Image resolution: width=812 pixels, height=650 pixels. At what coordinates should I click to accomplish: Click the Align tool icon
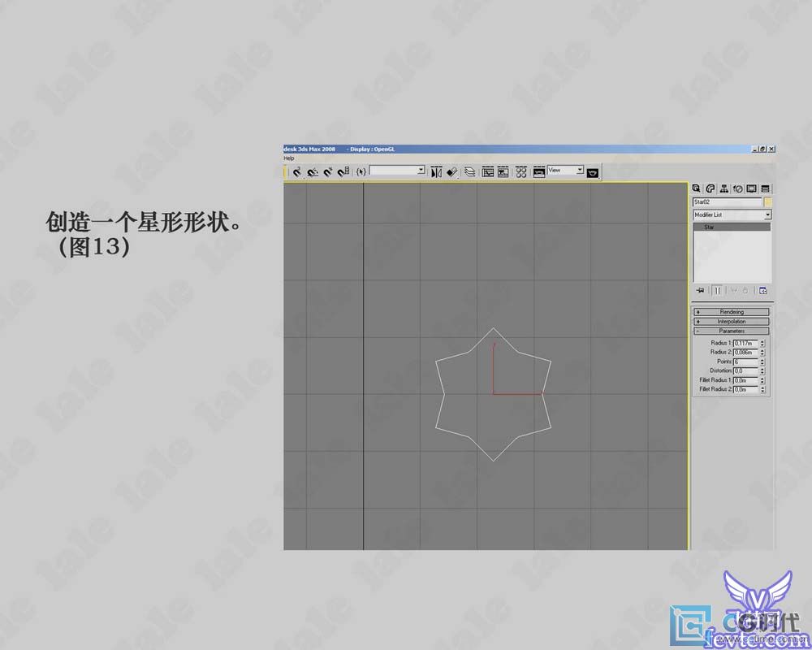click(452, 172)
